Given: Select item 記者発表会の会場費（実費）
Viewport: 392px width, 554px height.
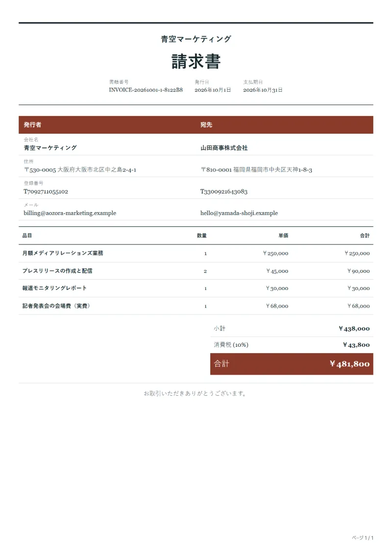Looking at the screenshot, I should 56,306.
